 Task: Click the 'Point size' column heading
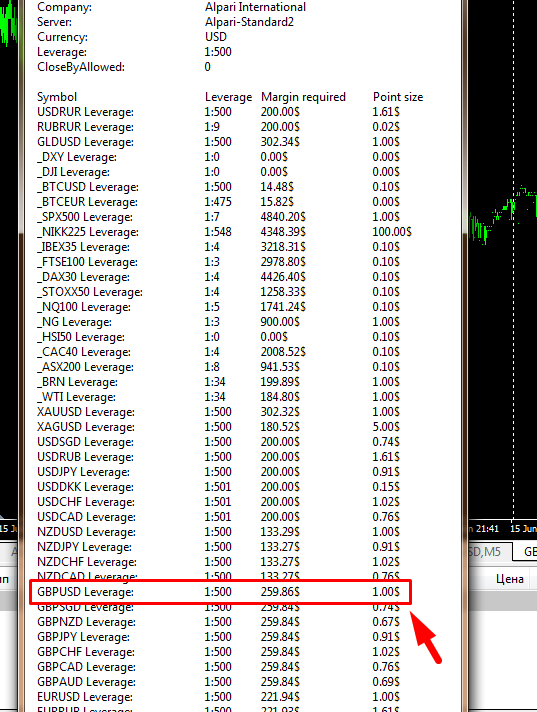coord(398,97)
